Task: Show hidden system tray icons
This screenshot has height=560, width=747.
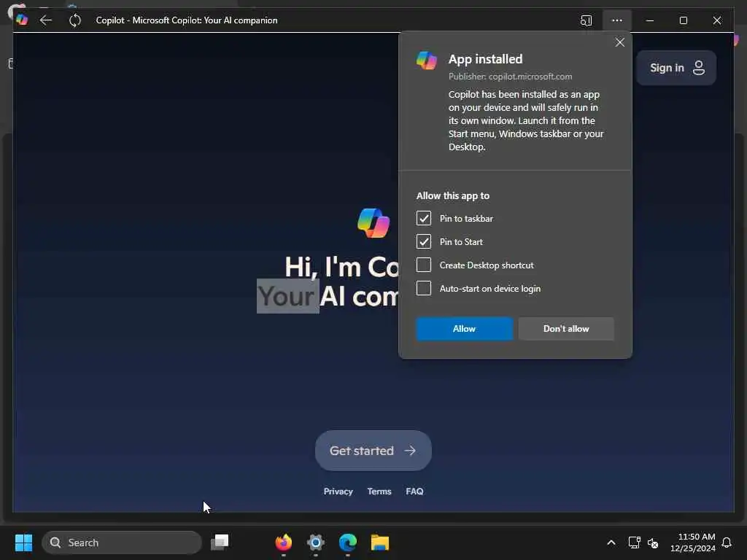Action: click(611, 542)
